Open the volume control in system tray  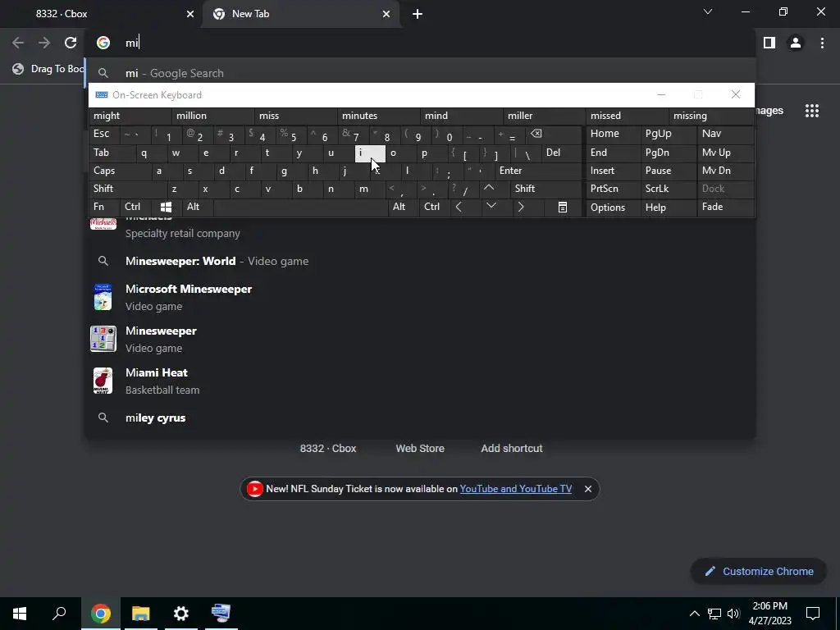point(733,614)
